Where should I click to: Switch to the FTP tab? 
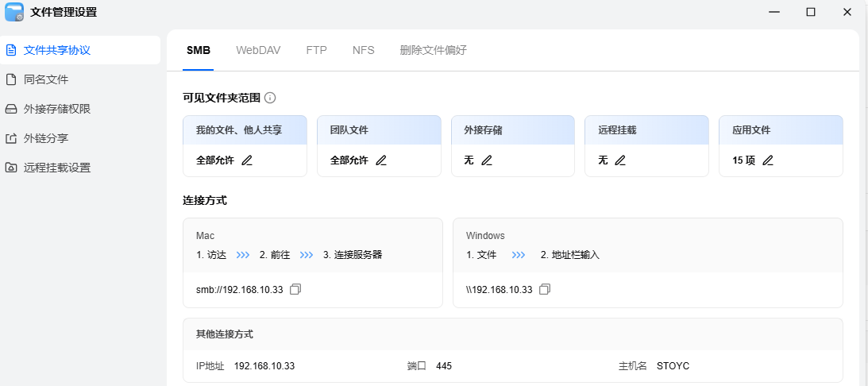(x=317, y=50)
